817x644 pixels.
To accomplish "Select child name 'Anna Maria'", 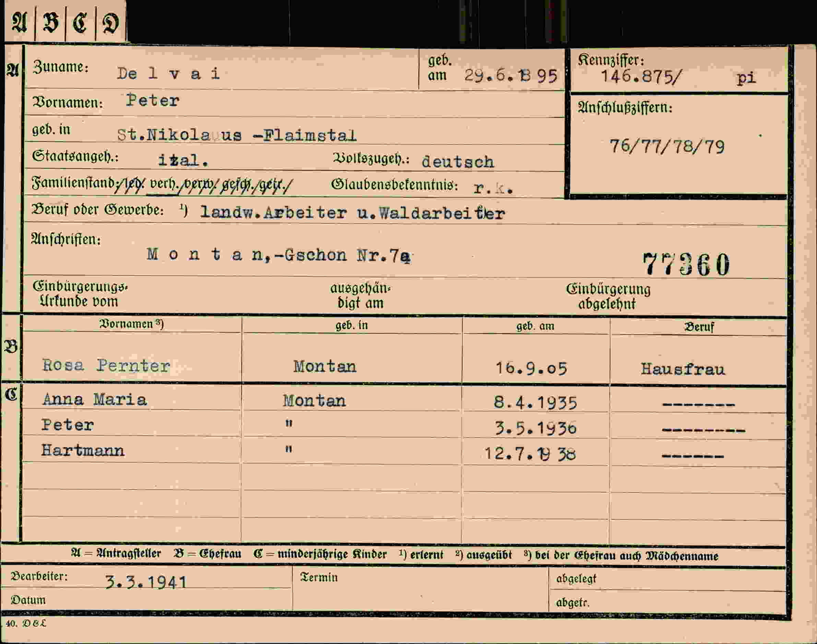I will [x=95, y=399].
